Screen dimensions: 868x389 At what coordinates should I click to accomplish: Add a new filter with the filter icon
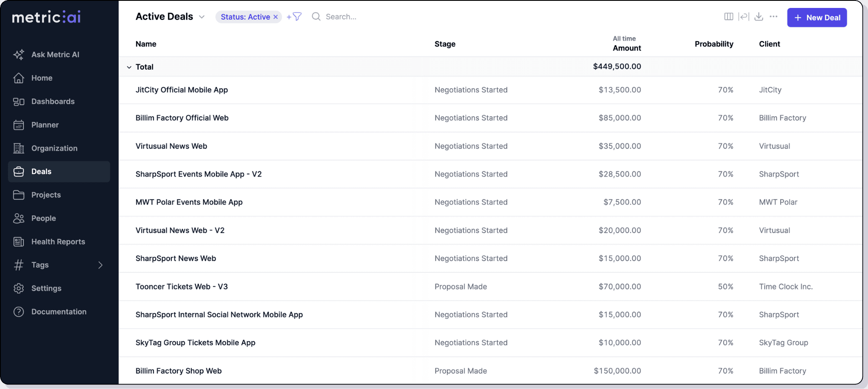(x=294, y=16)
